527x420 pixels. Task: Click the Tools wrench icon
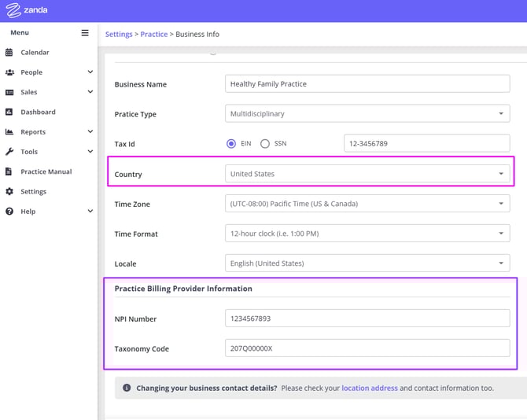point(9,152)
